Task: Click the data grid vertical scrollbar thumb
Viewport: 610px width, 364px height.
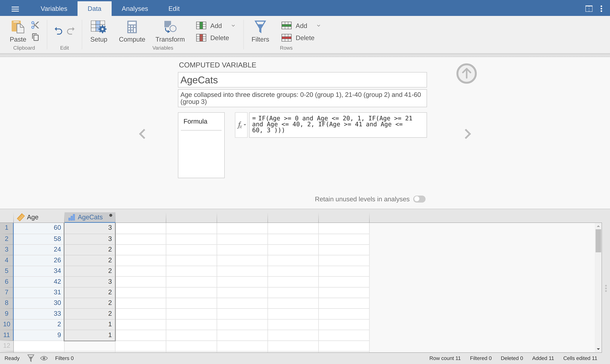Action: click(x=598, y=241)
